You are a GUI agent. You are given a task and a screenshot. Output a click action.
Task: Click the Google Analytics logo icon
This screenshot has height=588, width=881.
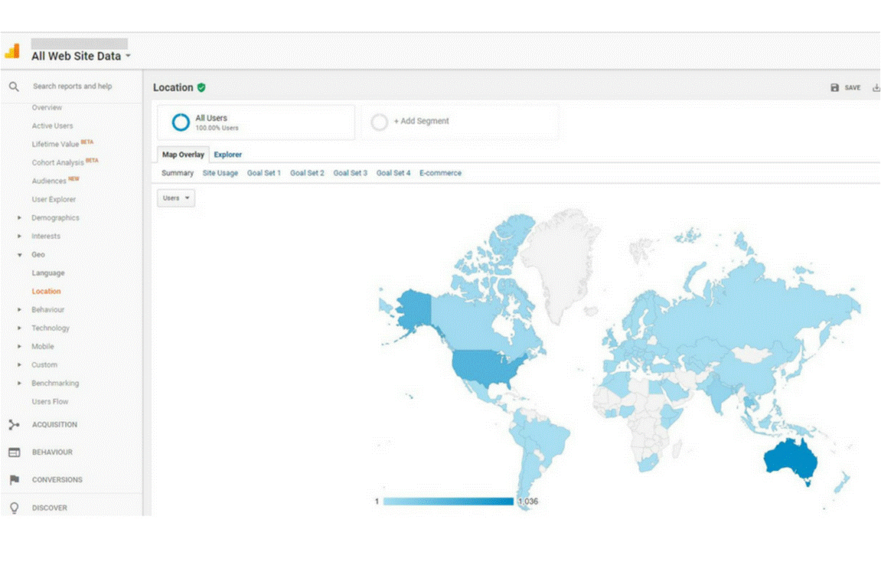coord(12,51)
